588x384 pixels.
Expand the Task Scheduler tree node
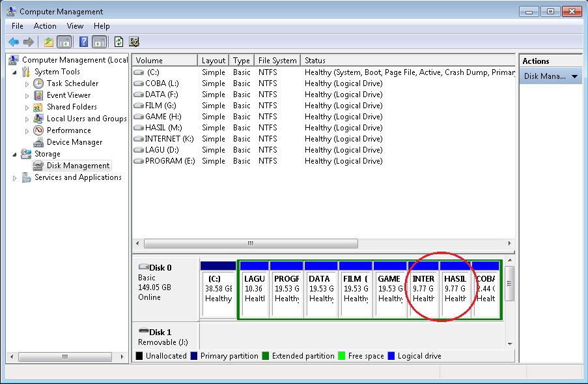(x=27, y=84)
